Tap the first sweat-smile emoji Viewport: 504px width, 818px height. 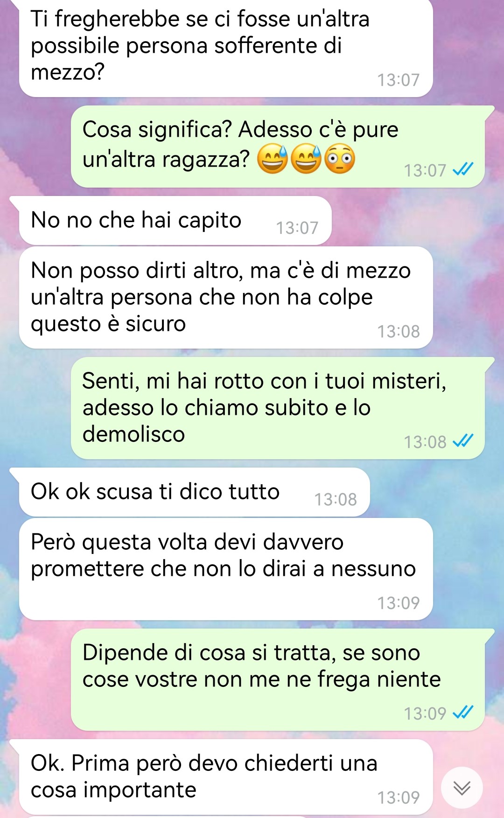(273, 159)
